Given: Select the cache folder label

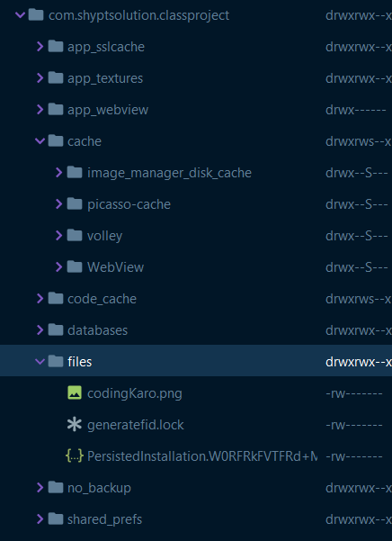Looking at the screenshot, I should pyautogui.click(x=85, y=141).
